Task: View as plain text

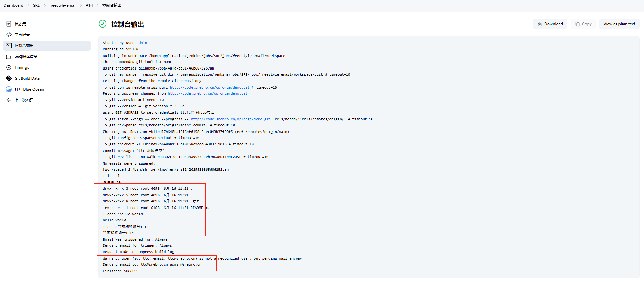Action: coord(619,24)
